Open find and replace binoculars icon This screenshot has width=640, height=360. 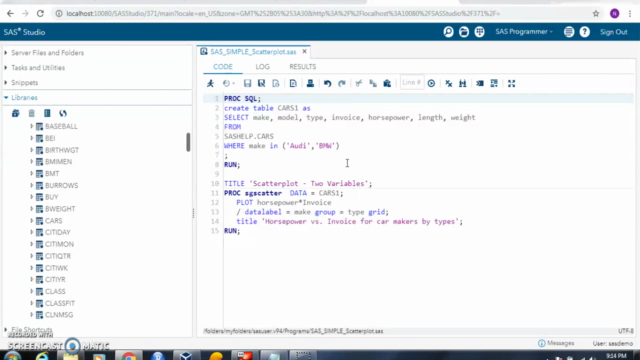click(462, 83)
